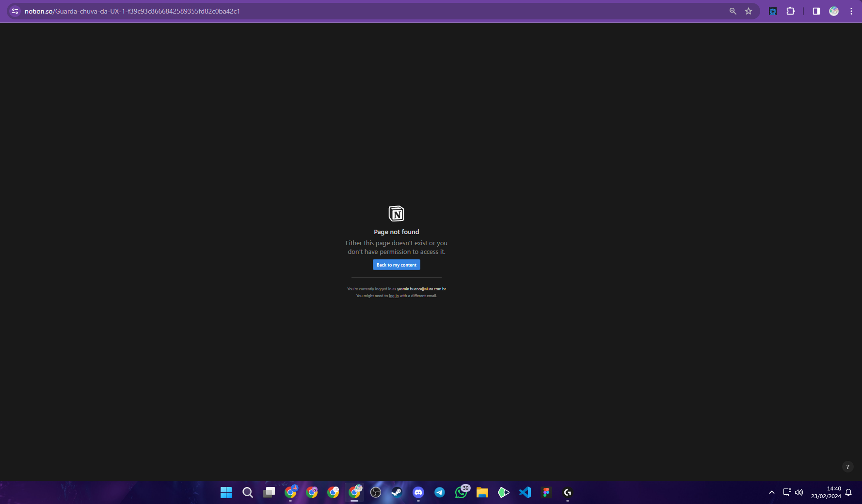Viewport: 862px width, 504px height.
Task: Select the notion.so URL in address bar
Action: 132,11
